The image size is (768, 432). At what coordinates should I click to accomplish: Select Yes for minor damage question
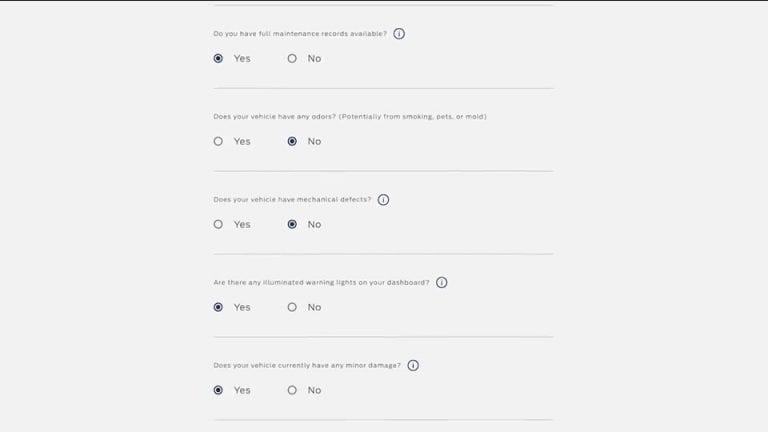click(x=218, y=390)
